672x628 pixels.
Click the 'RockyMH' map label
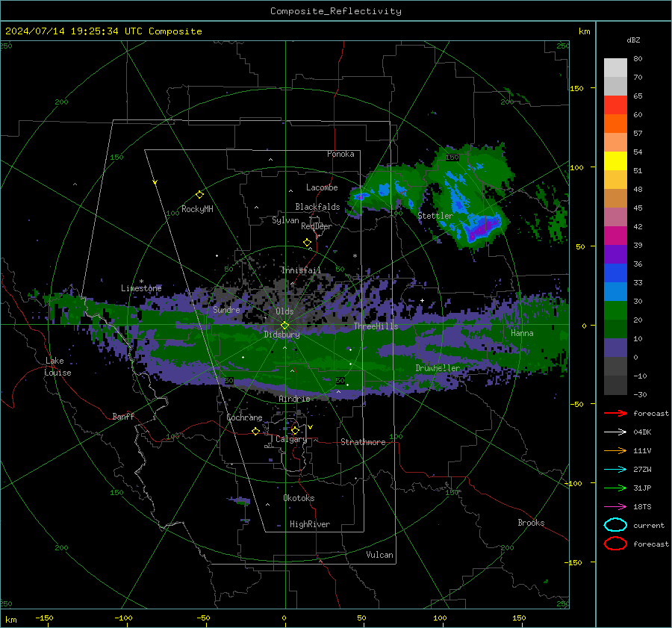[197, 209]
